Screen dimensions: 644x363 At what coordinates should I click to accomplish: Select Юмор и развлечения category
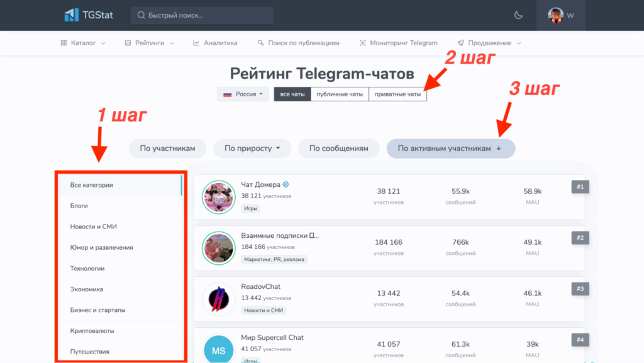pyautogui.click(x=121, y=248)
